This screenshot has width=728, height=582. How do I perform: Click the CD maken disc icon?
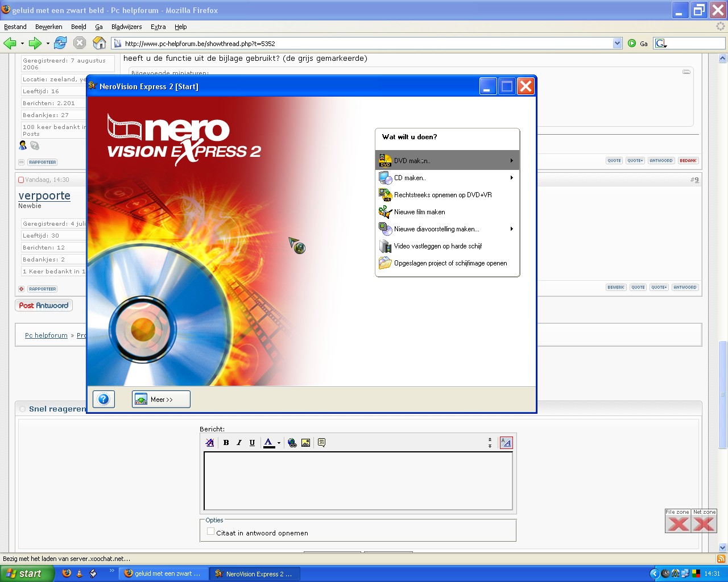pos(385,178)
